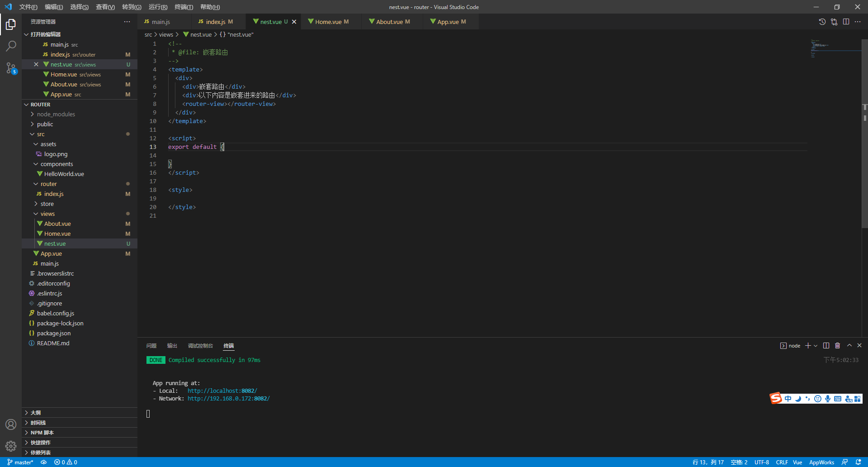Expand the 时间线 timeline section

[x=80, y=423]
